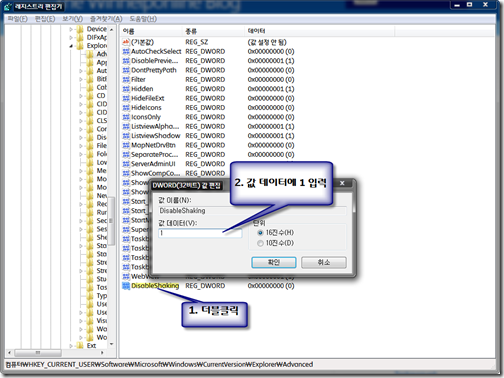Screen dimensions: 504x378
Task: Open the 파일(F) menu
Action: pos(18,19)
